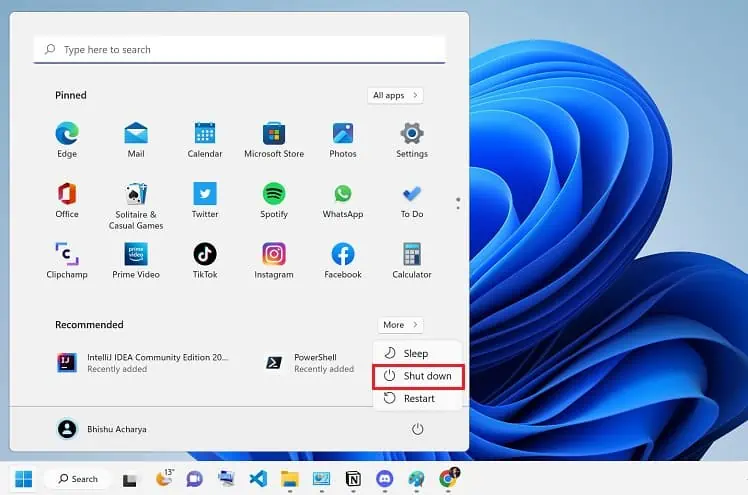The width and height of the screenshot is (748, 495).
Task: Expand the All apps list
Action: tap(395, 95)
